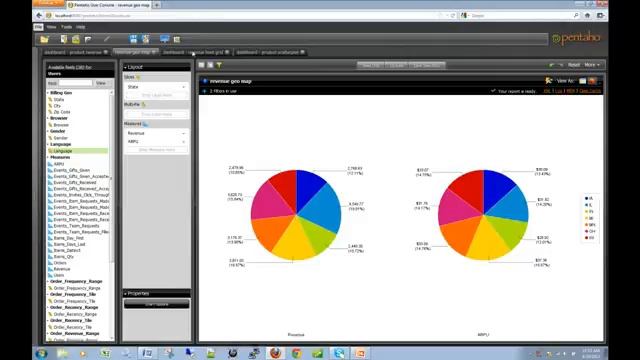Open a new browser tab
Screen dimensions: 640x360
(x=157, y=5)
